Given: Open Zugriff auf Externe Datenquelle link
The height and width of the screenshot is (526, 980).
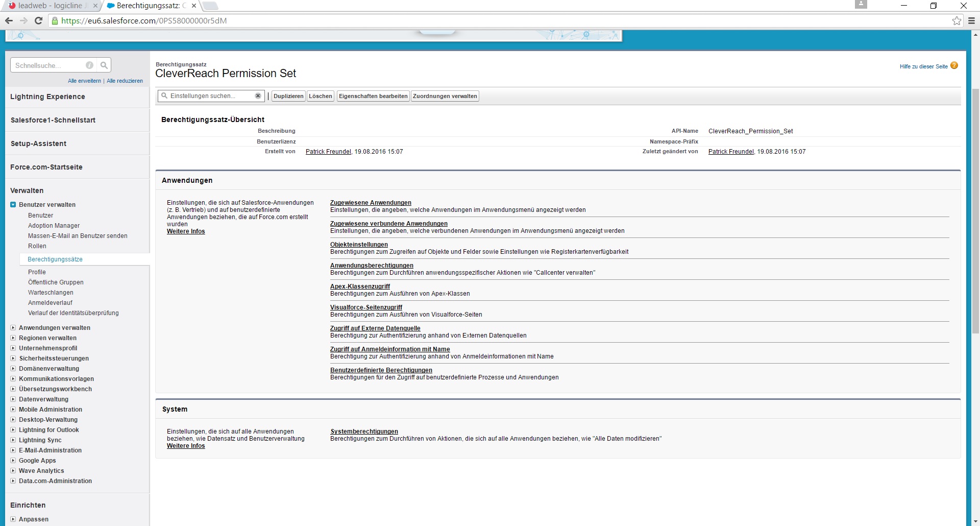Looking at the screenshot, I should (375, 328).
